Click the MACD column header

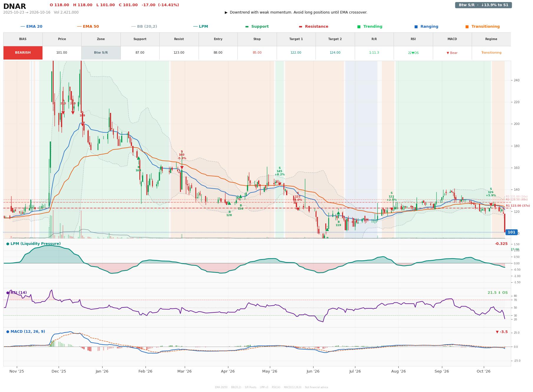coord(452,39)
